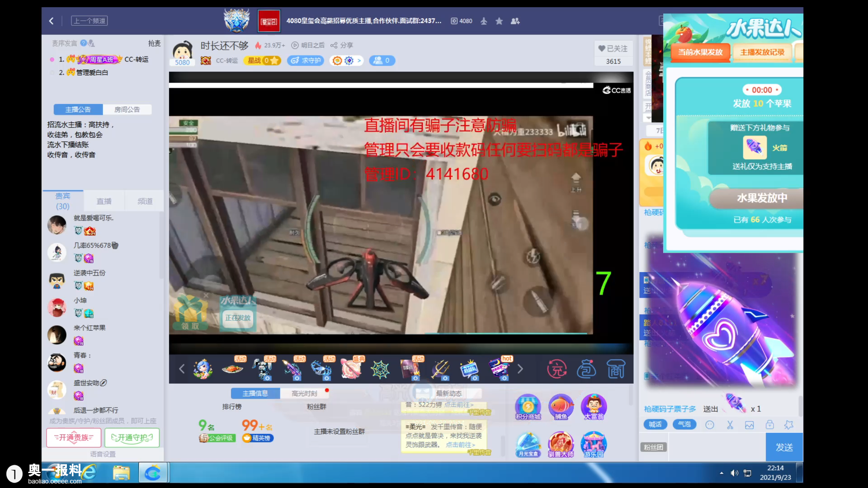Click the 抢麦 grab-mic button
Screen dimensions: 868x488
pyautogui.click(x=154, y=43)
